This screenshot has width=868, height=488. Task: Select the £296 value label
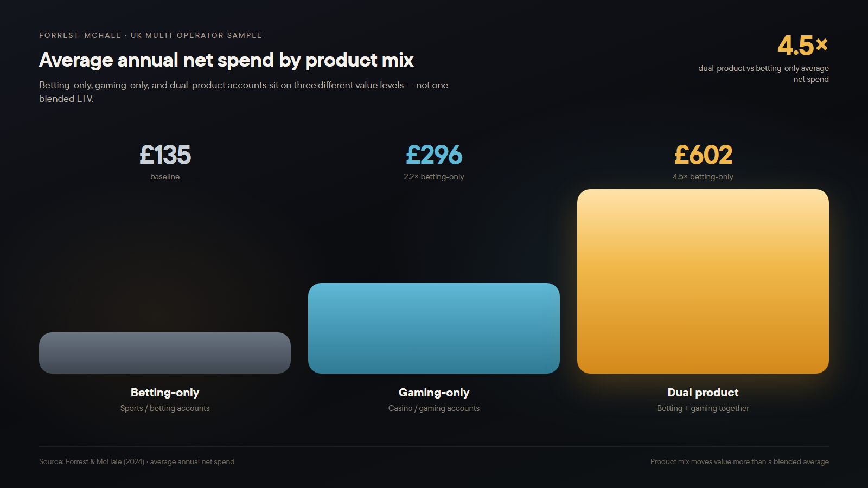pyautogui.click(x=434, y=155)
